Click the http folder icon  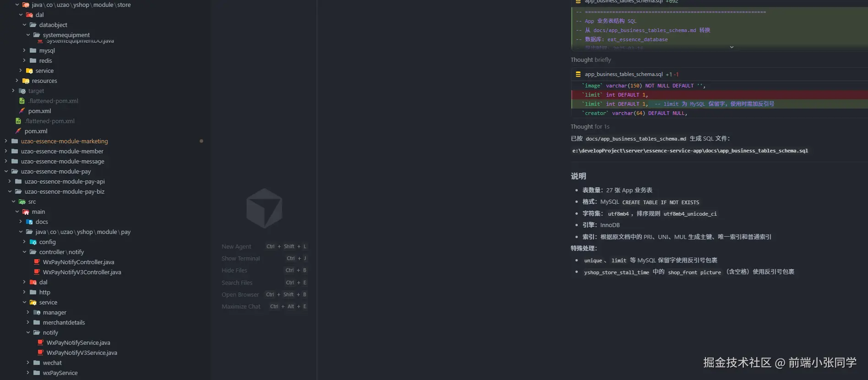(x=33, y=292)
